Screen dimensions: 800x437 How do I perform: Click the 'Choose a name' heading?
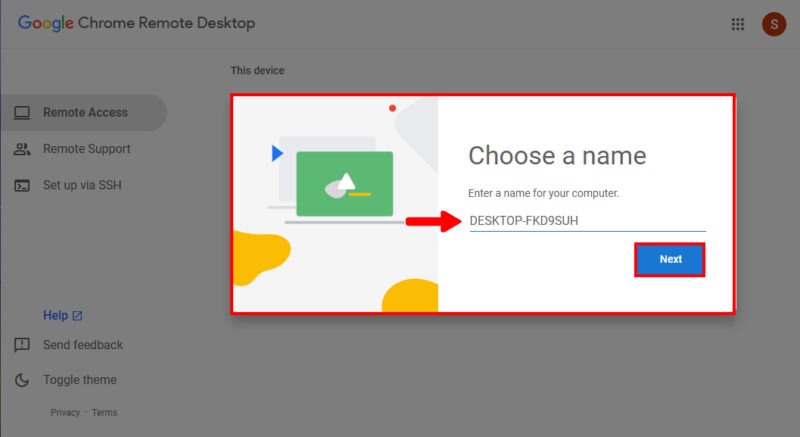(x=557, y=156)
